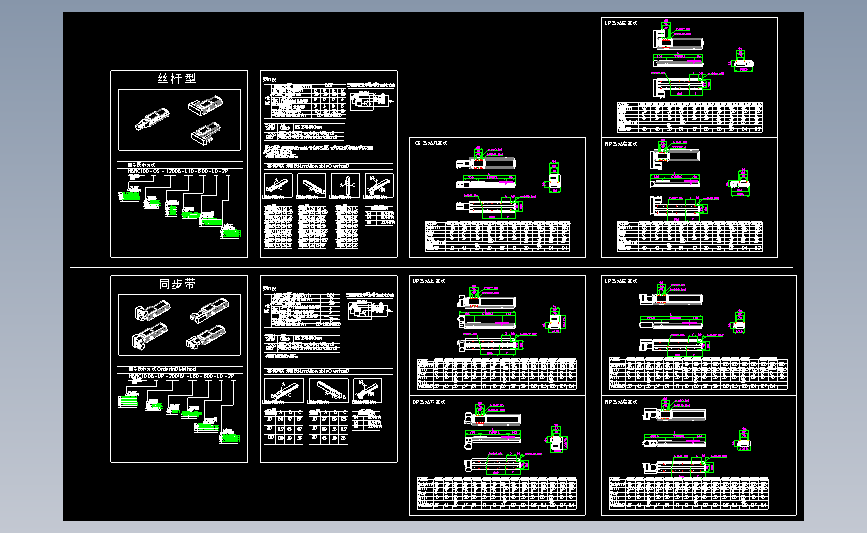Select first green callout box in 丝杆型 ordering diagram
This screenshot has height=533, width=867.
point(129,196)
